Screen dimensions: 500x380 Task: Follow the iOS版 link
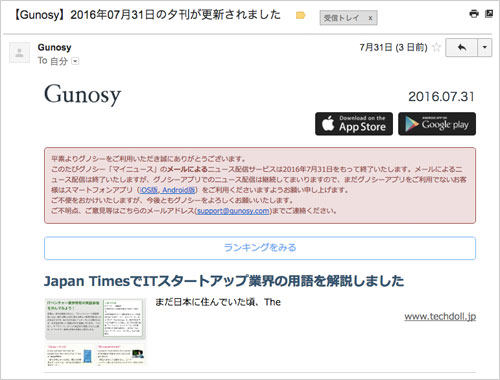pyautogui.click(x=149, y=190)
